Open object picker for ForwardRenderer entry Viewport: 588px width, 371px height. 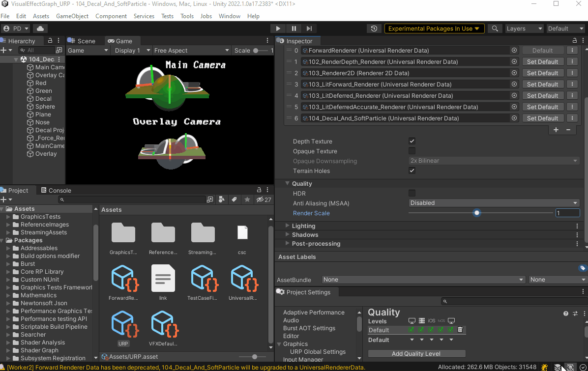[x=514, y=50]
